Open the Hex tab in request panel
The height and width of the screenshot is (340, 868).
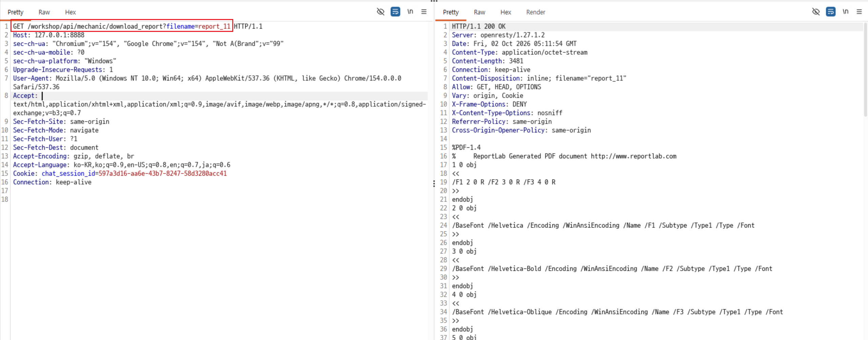point(71,12)
